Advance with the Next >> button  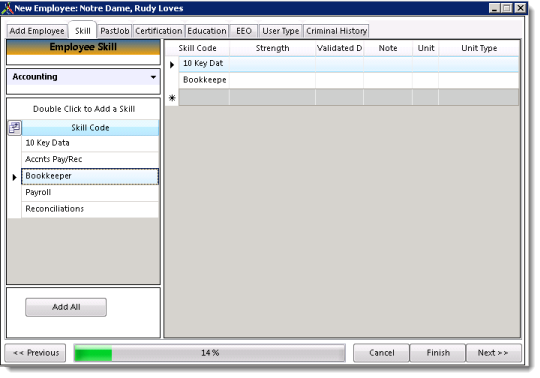point(493,353)
